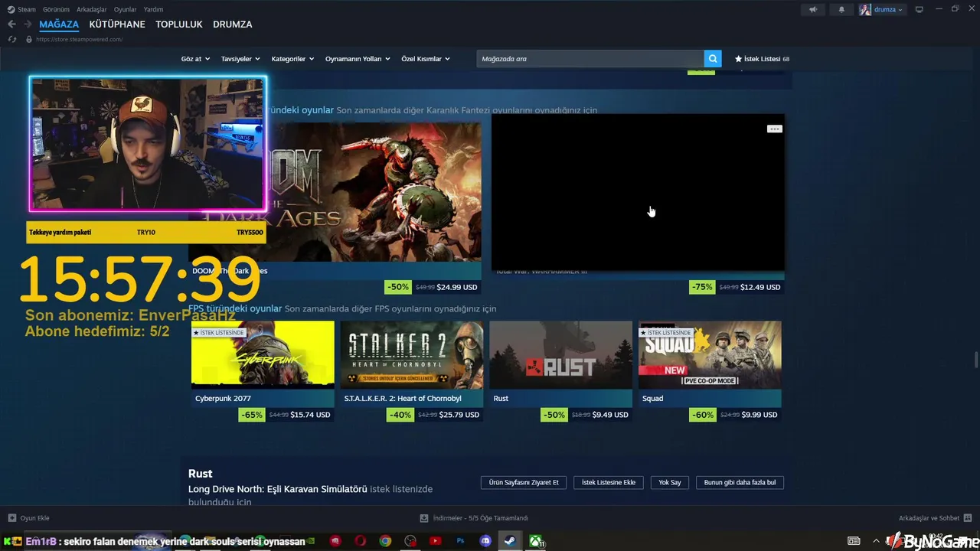Open the S.T.A.L.K.E.R. 2 thumbnail
The height and width of the screenshot is (551, 980).
(x=412, y=355)
